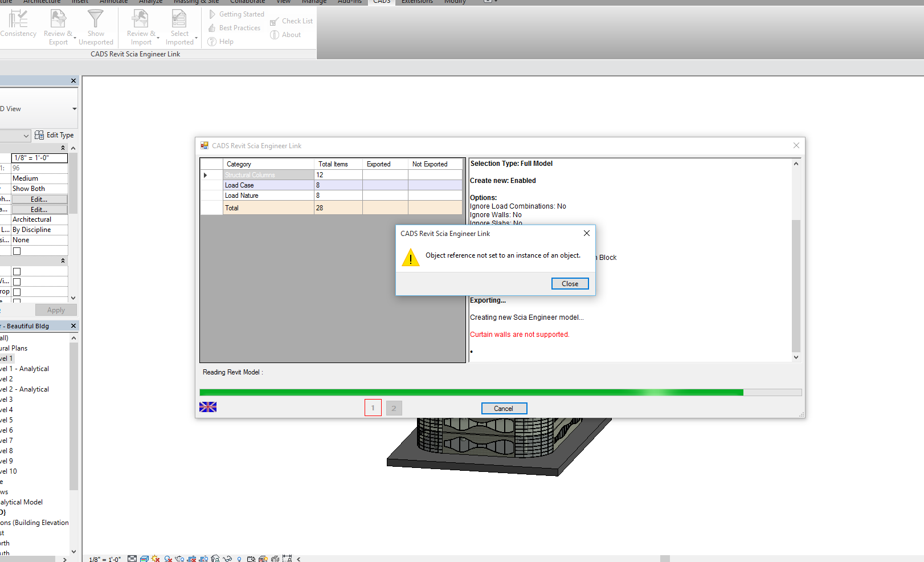Switch to the Architecture ribbon tab

pyautogui.click(x=42, y=2)
